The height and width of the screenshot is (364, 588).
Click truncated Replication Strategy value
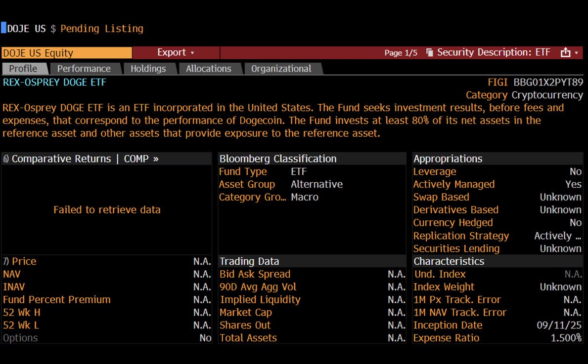[x=557, y=236]
